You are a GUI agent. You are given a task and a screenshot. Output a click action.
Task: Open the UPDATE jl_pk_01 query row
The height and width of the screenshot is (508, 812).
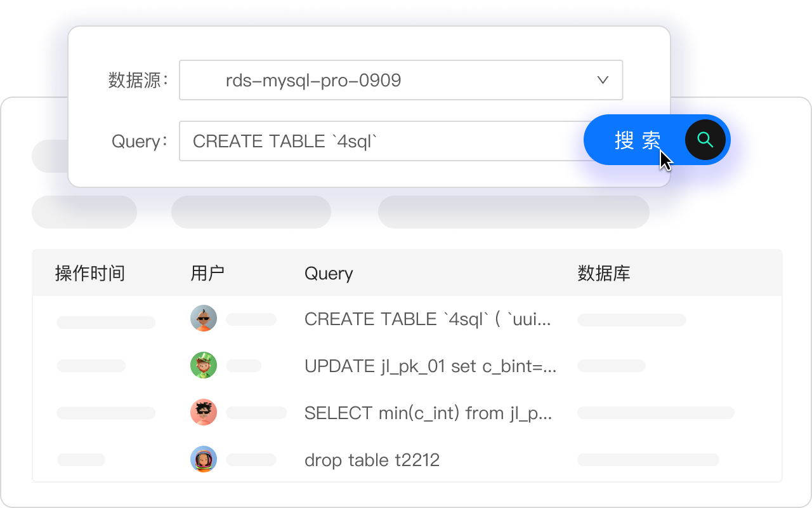[430, 366]
